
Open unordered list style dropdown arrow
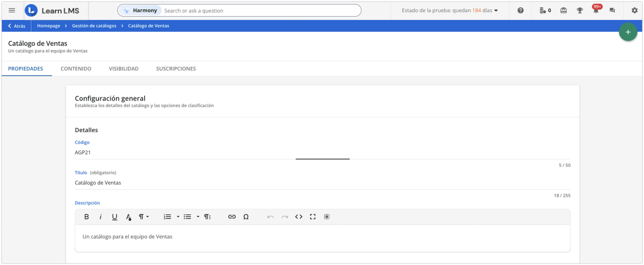click(198, 217)
